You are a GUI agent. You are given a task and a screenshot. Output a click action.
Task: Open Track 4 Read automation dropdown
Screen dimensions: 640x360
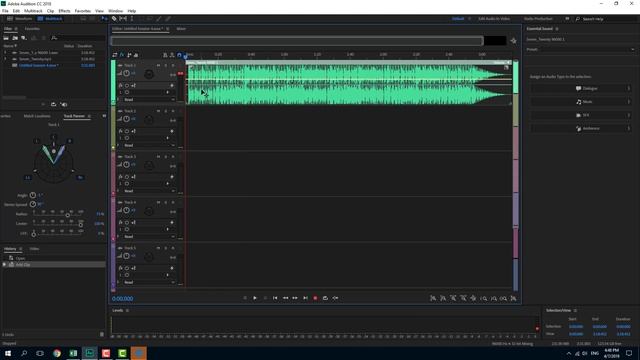coord(149,237)
